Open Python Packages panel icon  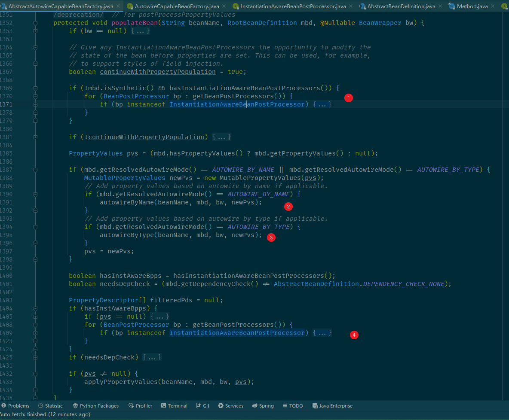click(x=75, y=406)
